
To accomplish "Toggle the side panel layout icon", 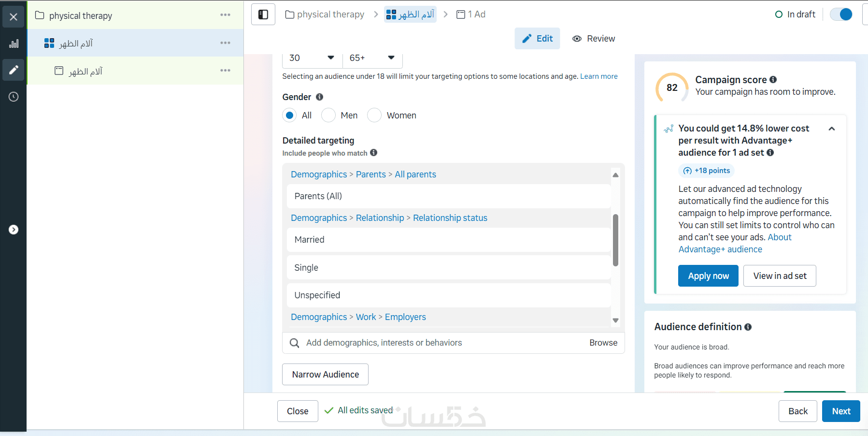I will (x=263, y=15).
